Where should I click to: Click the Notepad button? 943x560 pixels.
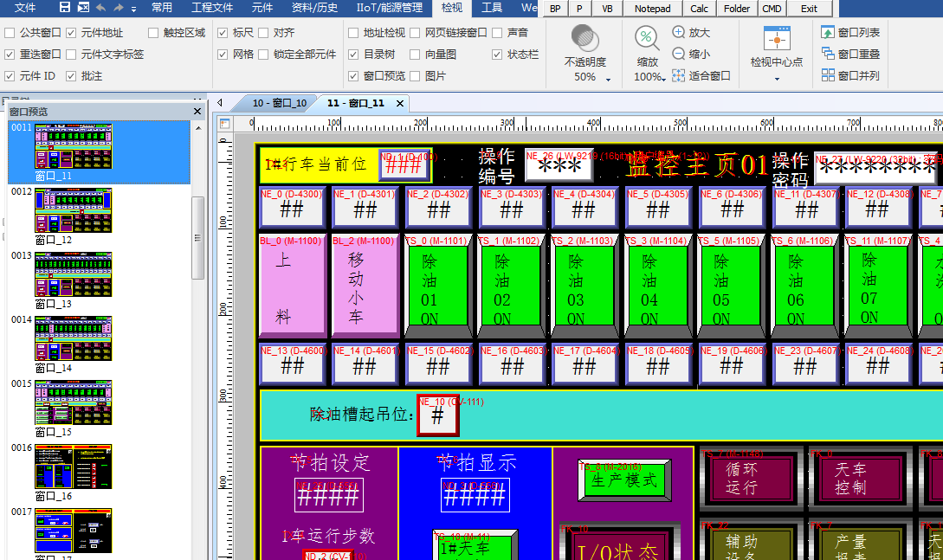(652, 9)
